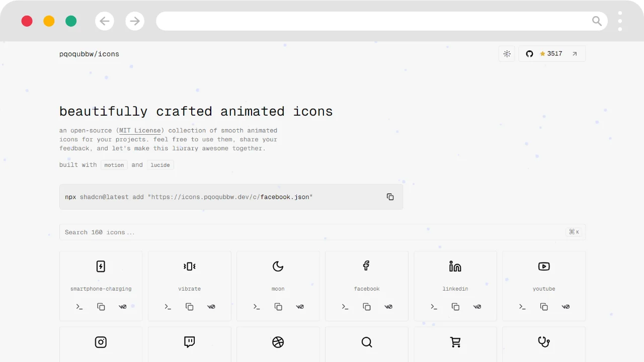Click the moon animated icon

[x=278, y=266]
